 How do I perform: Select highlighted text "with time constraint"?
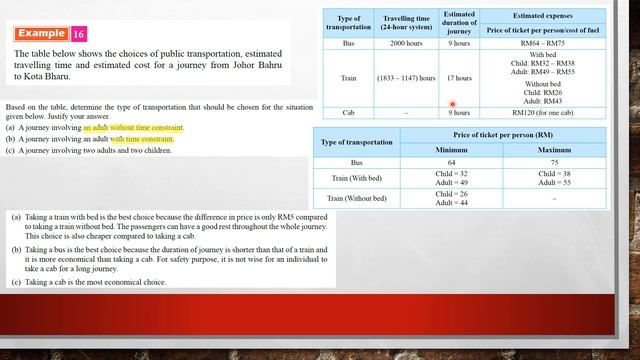click(x=142, y=139)
